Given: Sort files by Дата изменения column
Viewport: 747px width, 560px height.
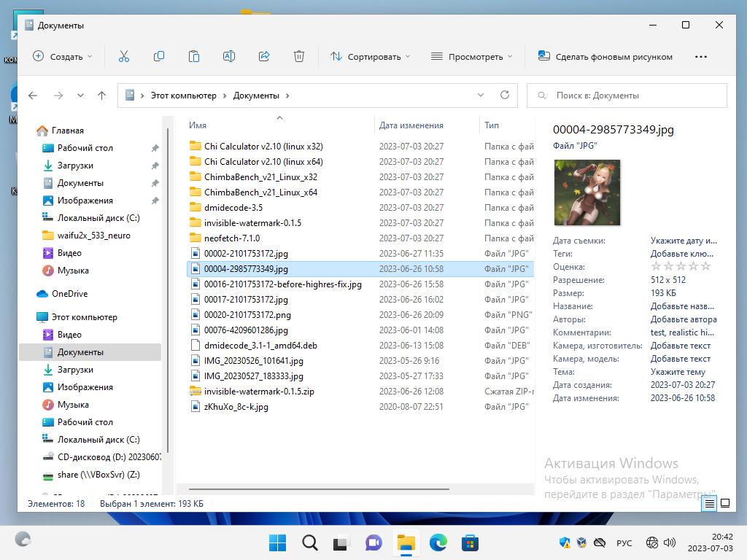Looking at the screenshot, I should pyautogui.click(x=411, y=125).
